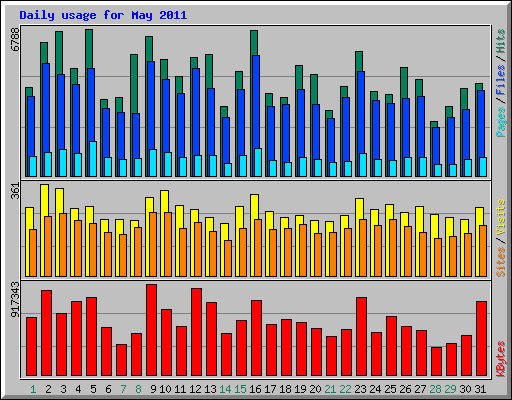
Task: Click the 'Visits' legend label
Action: coord(501,217)
